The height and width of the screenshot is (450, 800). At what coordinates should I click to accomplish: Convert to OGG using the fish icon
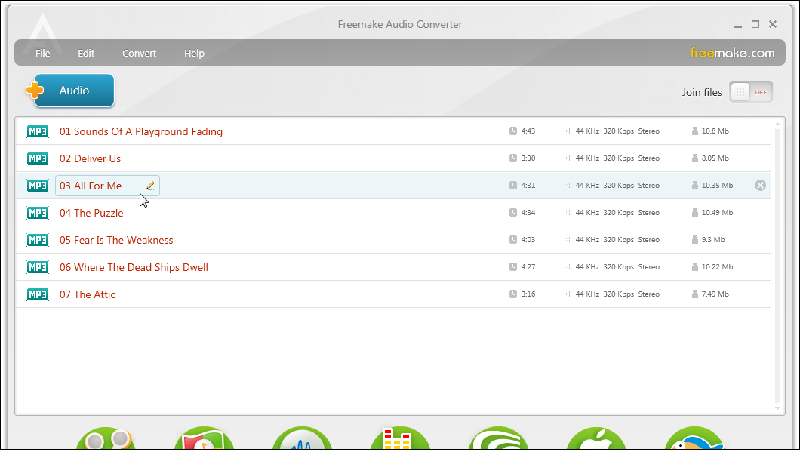click(x=694, y=439)
